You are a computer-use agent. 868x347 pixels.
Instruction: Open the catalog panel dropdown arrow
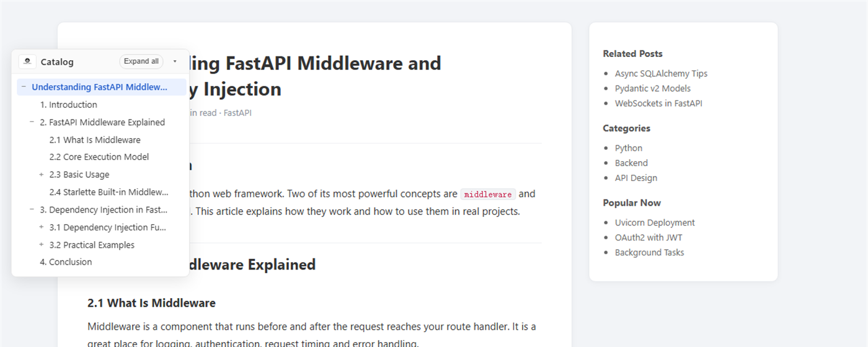(175, 61)
